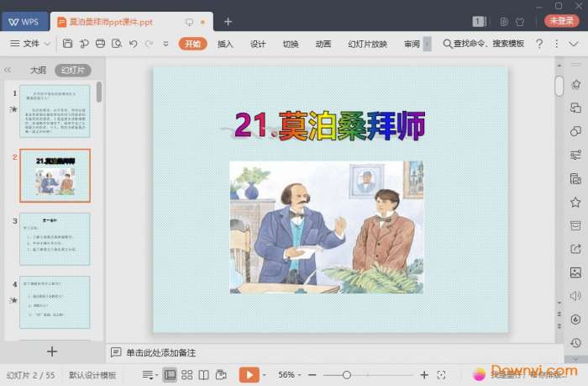Click the Redo icon
Image resolution: width=588 pixels, height=386 pixels.
[x=150, y=44]
